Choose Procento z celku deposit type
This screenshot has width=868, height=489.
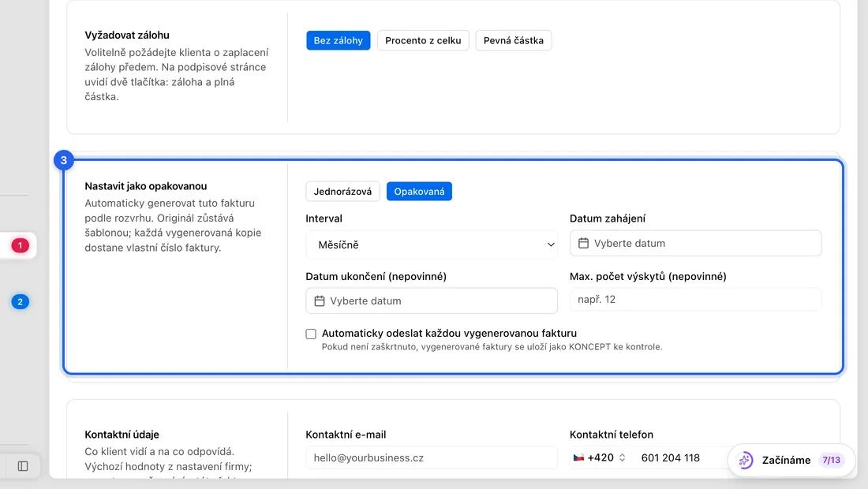tap(423, 40)
